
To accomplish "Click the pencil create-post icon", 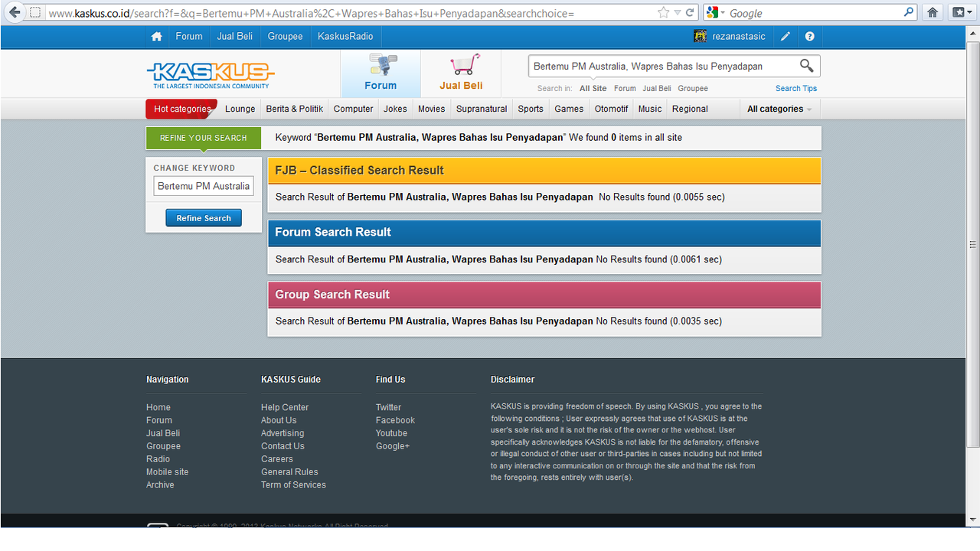I will click(x=786, y=36).
